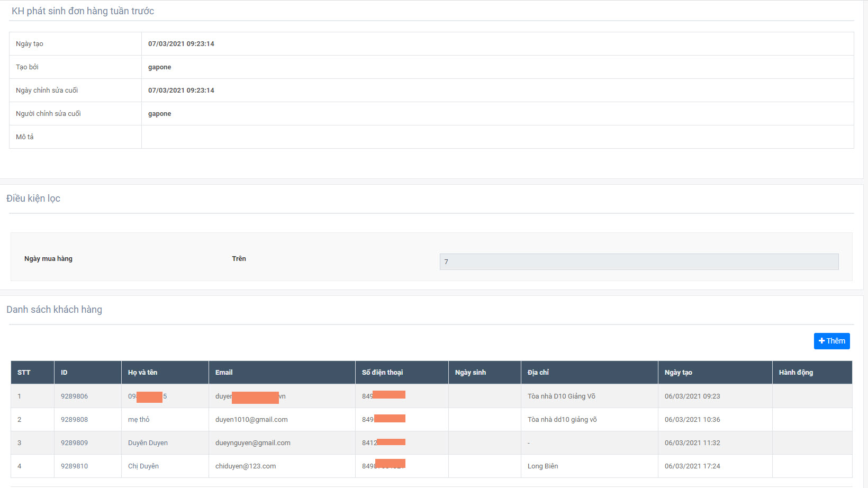Select customer ID 9289808 cell
This screenshot has width=868, height=488.
74,420
